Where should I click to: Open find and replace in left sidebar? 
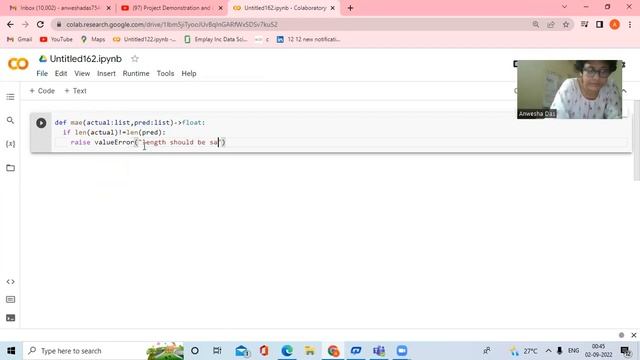(11, 120)
